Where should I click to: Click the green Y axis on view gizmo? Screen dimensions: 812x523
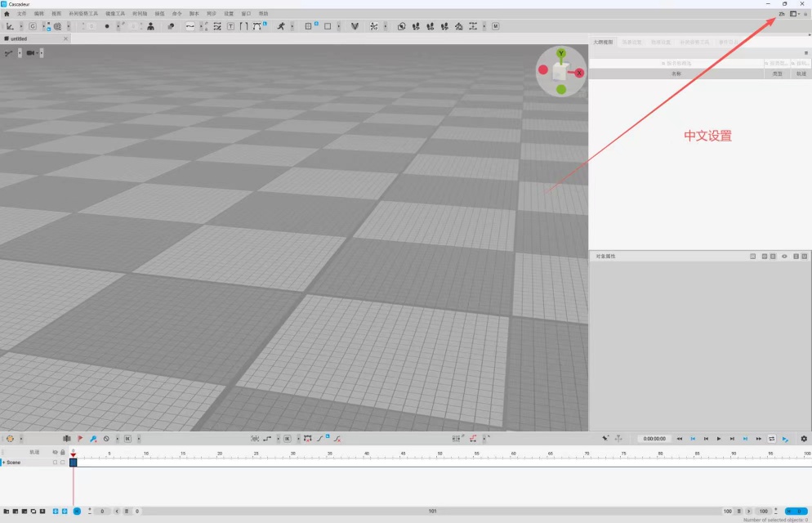tap(561, 53)
